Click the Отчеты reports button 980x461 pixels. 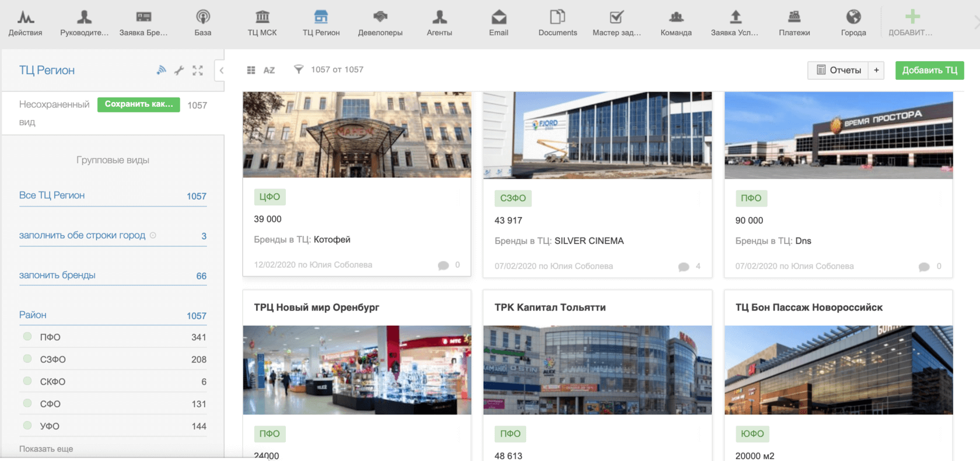(838, 70)
